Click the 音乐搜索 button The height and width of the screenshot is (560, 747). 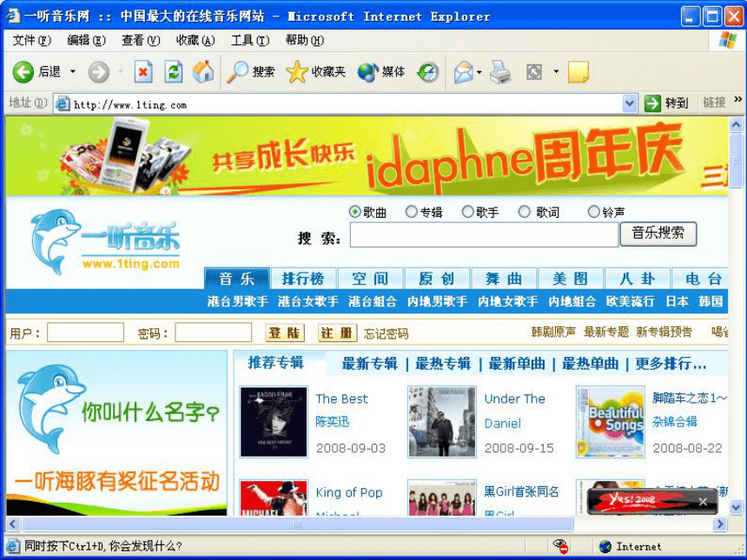click(658, 234)
